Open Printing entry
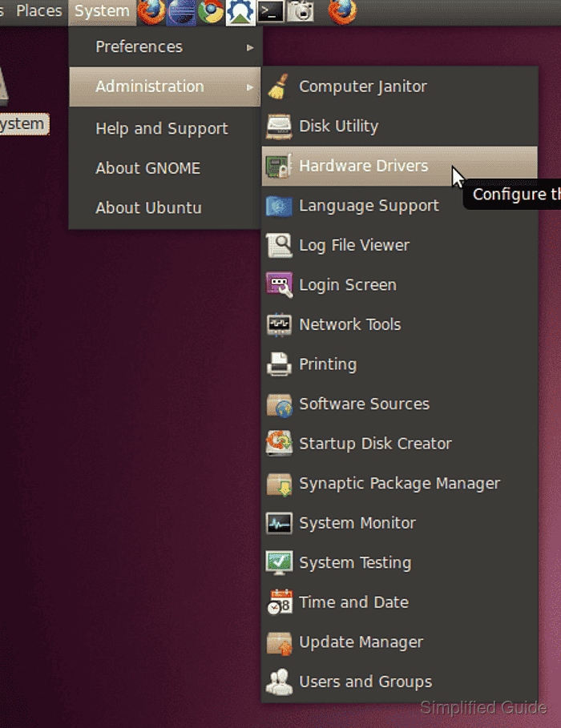This screenshot has height=728, width=561. point(400,364)
